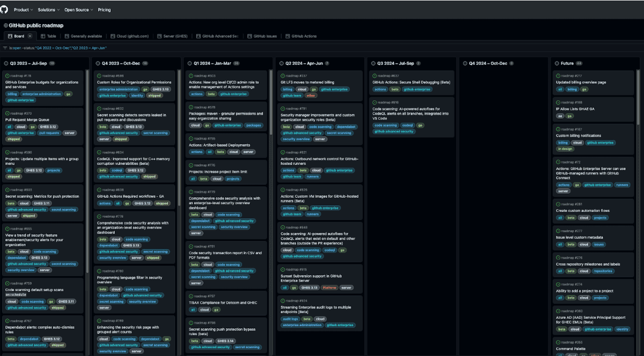Expand the Product menu
The width and height of the screenshot is (644, 356).
pos(22,9)
